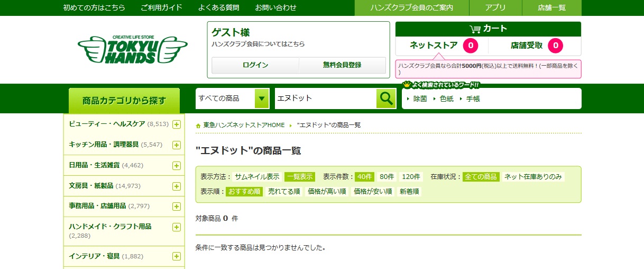Image resolution: width=644 pixels, height=269 pixels.
Task: Show 120件 per page
Action: pos(411,177)
